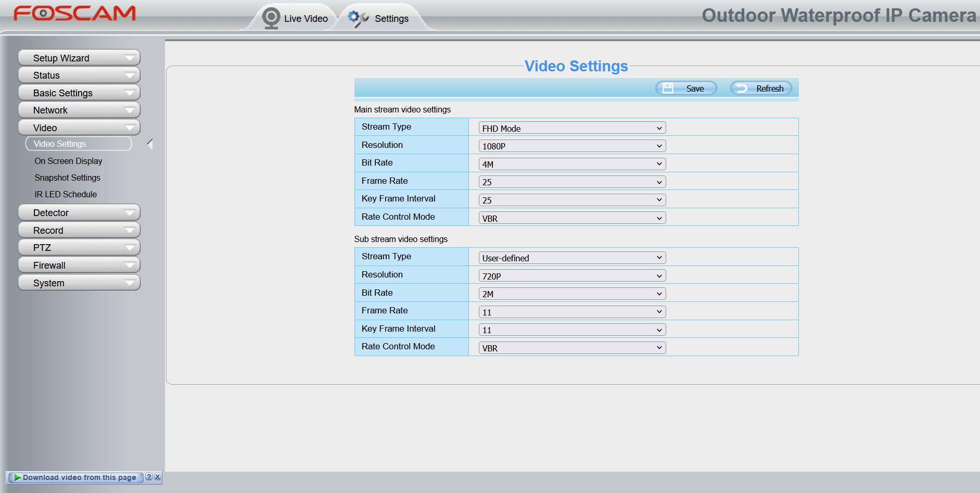Open main stream Bit Rate 4M dropdown
This screenshot has height=493, width=980.
click(x=572, y=164)
